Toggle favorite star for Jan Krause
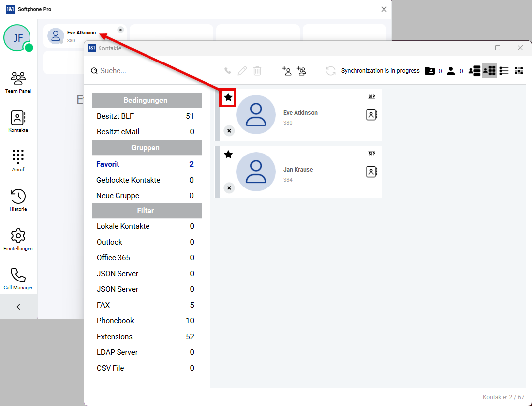This screenshot has width=532, height=406. click(x=228, y=155)
